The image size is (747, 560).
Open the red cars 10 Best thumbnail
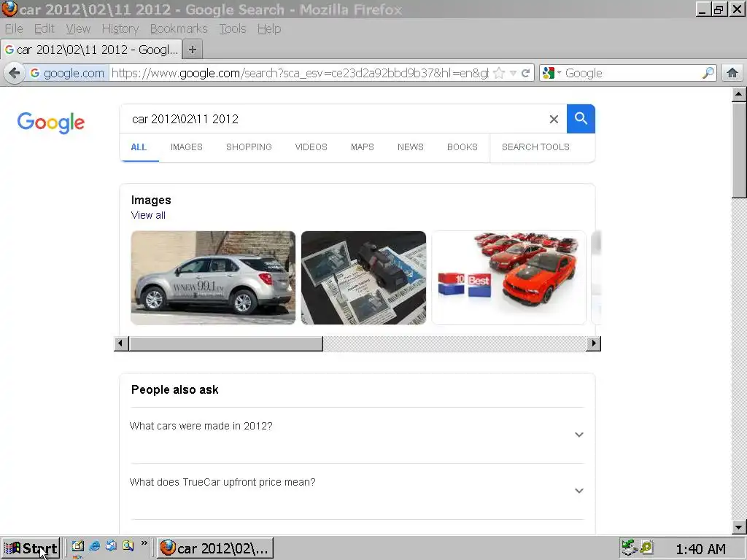pos(508,278)
